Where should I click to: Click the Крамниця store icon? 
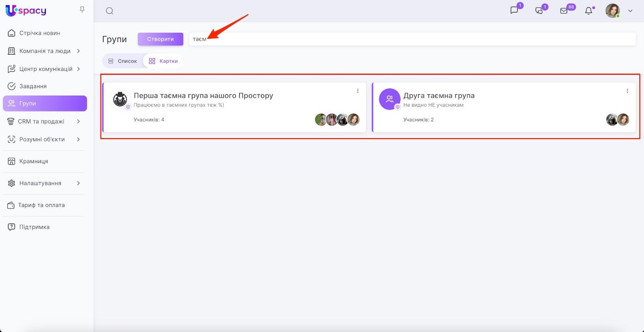[x=12, y=161]
